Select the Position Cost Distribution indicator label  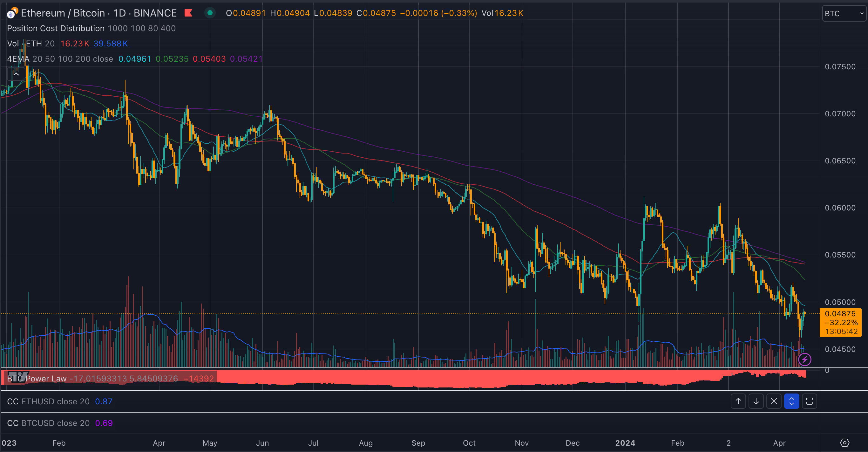[56, 28]
